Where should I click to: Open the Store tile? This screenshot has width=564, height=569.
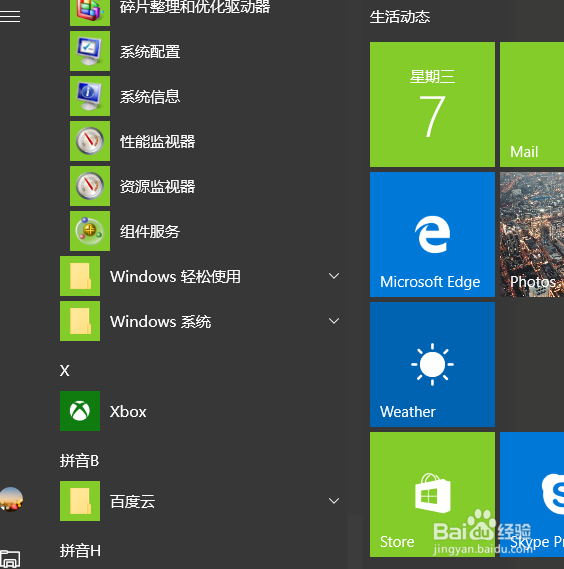tap(432, 494)
